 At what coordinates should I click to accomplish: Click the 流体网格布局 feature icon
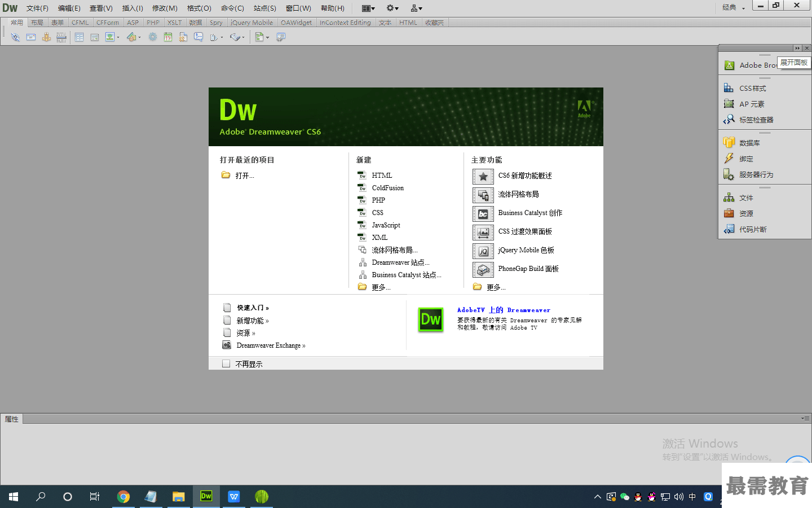pos(483,195)
